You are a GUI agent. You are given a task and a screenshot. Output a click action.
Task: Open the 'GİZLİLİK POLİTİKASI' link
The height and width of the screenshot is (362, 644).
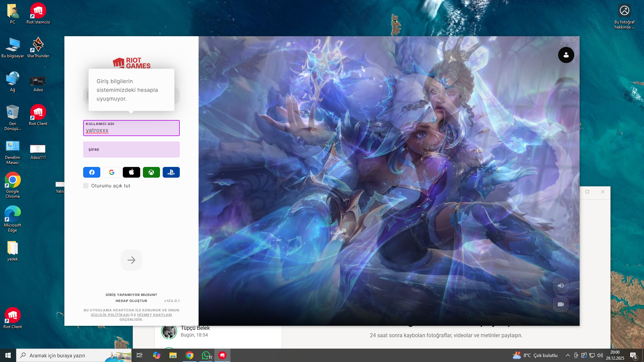coord(110,315)
